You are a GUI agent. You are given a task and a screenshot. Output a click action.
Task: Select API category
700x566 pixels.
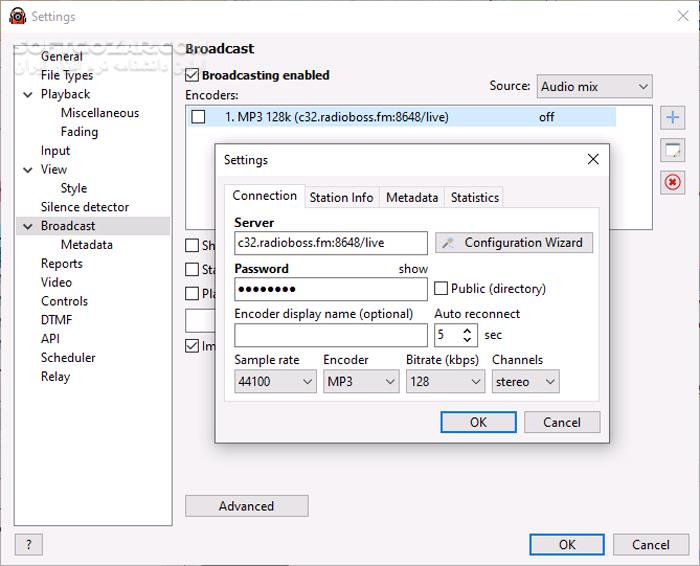[x=50, y=339]
